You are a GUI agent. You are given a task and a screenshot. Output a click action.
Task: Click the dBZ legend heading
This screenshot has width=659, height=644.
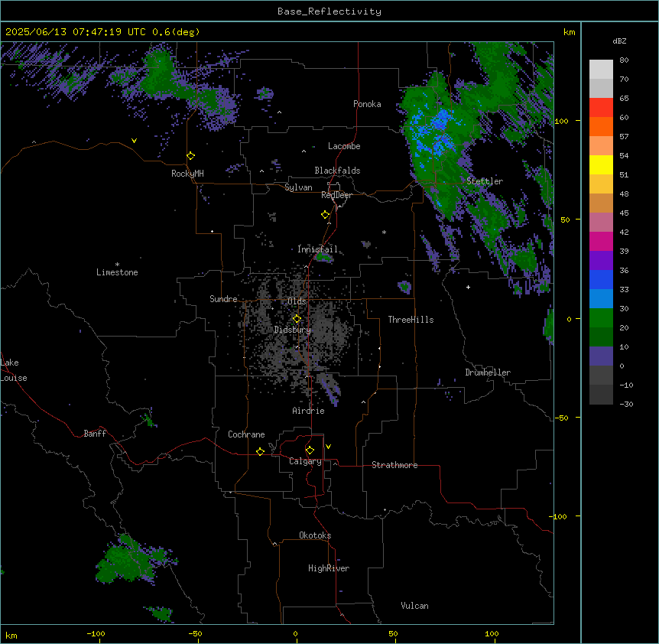(x=619, y=41)
